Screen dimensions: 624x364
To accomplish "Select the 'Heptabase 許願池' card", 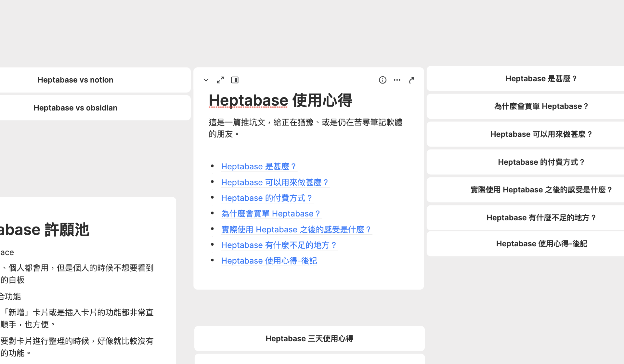I will pyautogui.click(x=65, y=230).
